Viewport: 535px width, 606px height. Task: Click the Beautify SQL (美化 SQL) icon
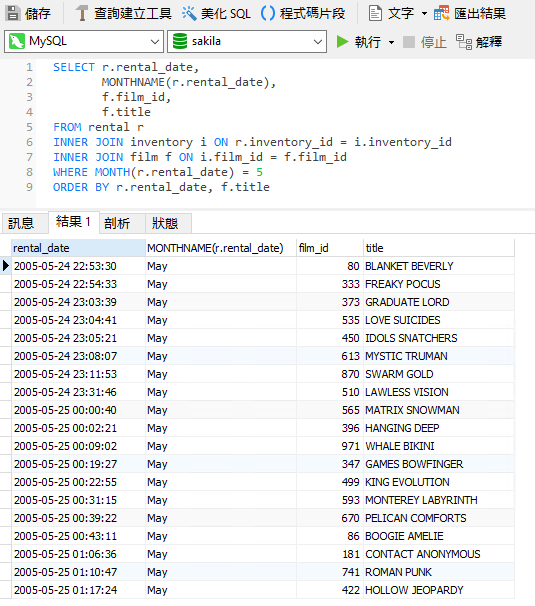189,13
